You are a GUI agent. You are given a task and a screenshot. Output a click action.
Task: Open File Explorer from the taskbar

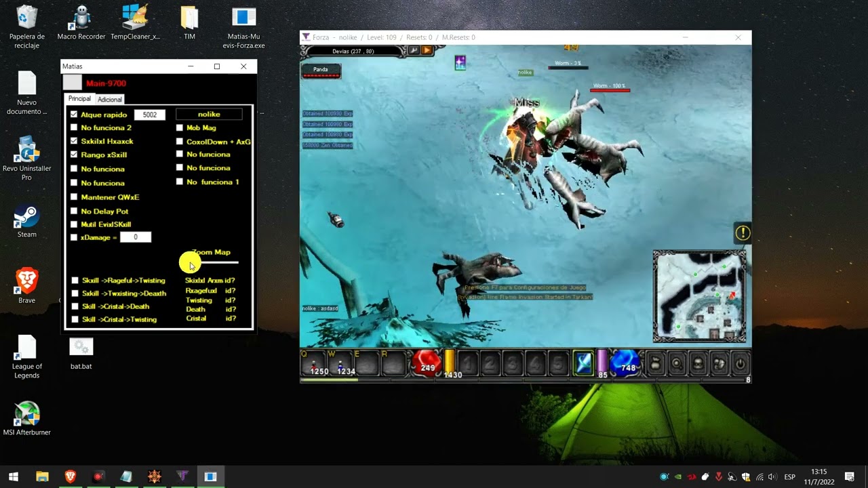pos(42,476)
